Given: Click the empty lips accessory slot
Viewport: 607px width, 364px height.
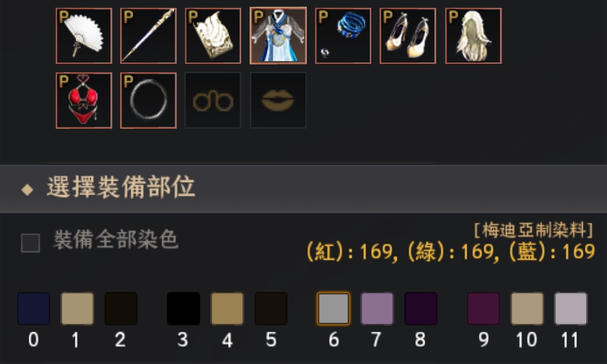Looking at the screenshot, I should [x=279, y=101].
